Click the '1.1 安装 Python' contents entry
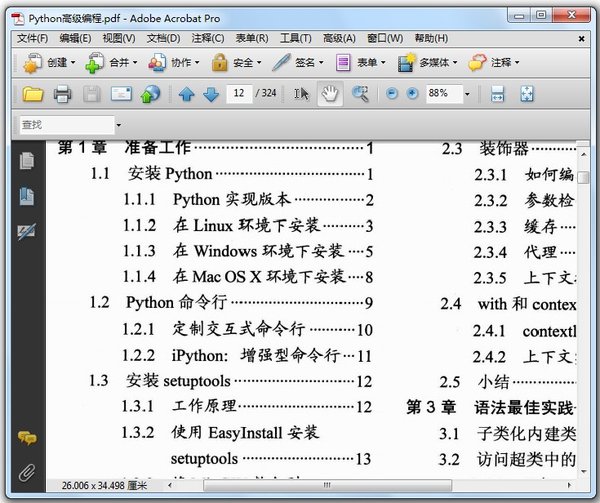 [x=232, y=174]
